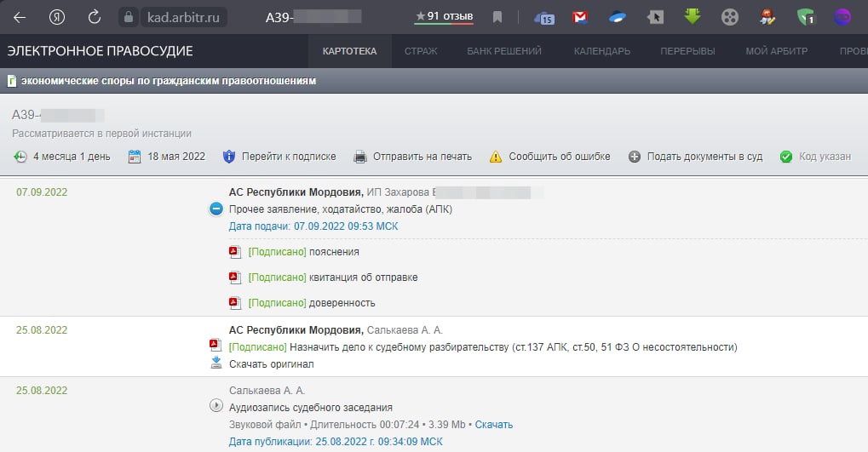Click the shield icon for subscription

pyautogui.click(x=228, y=157)
